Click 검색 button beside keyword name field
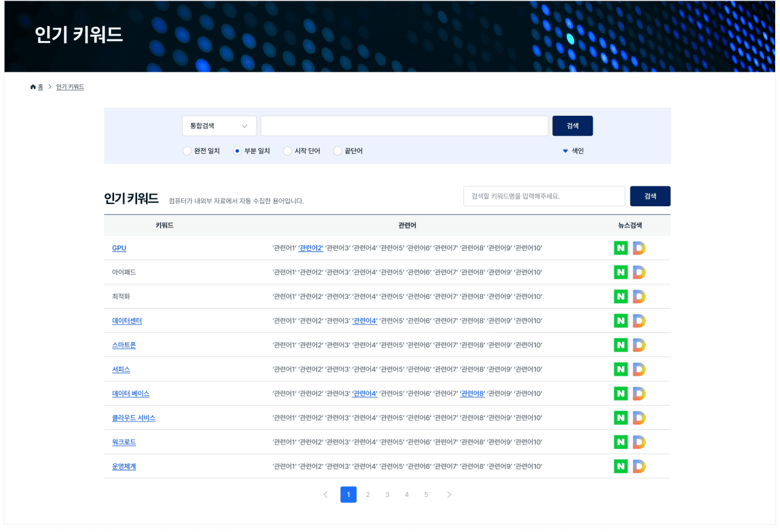This screenshot has width=780, height=532. pos(650,196)
